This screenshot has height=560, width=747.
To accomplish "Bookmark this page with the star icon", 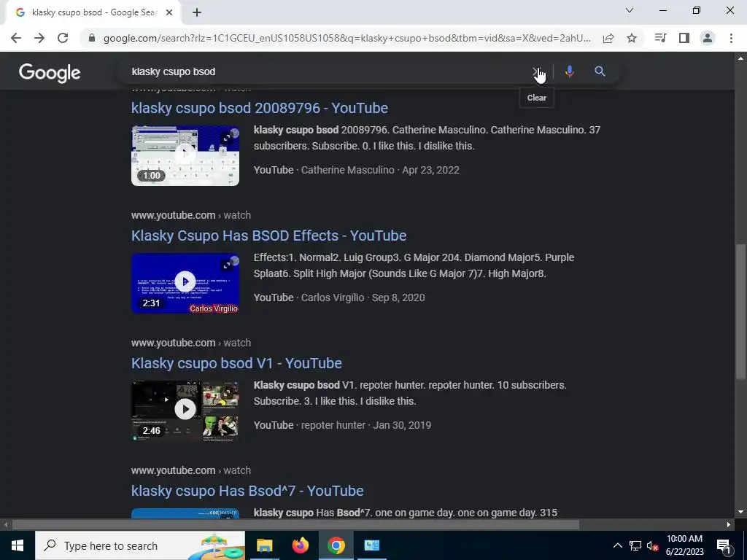I will coord(632,38).
